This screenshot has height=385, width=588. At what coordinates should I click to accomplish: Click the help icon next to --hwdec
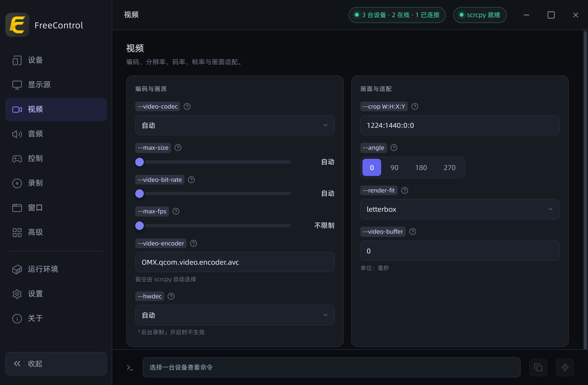(171, 296)
